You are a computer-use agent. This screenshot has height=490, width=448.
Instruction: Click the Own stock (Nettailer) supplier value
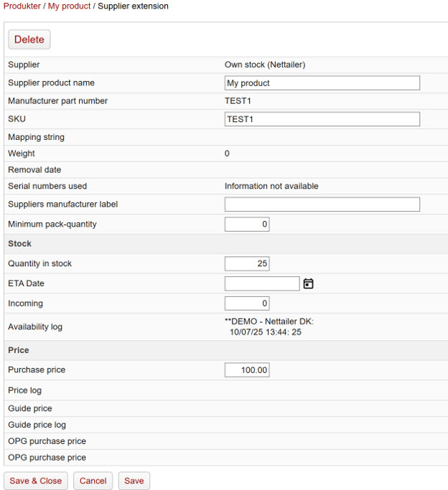265,65
